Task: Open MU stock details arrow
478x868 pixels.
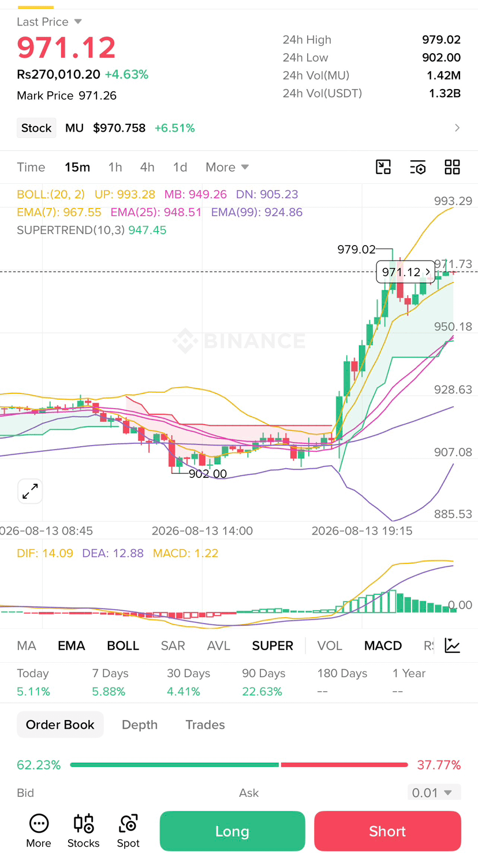Action: click(457, 128)
